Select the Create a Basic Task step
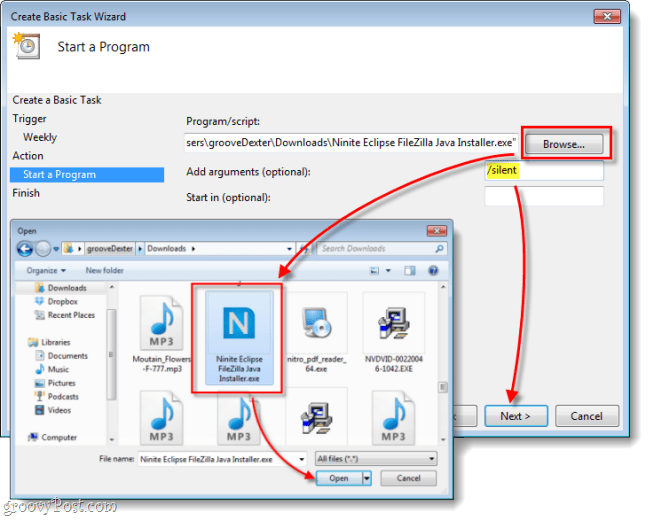 [x=57, y=100]
